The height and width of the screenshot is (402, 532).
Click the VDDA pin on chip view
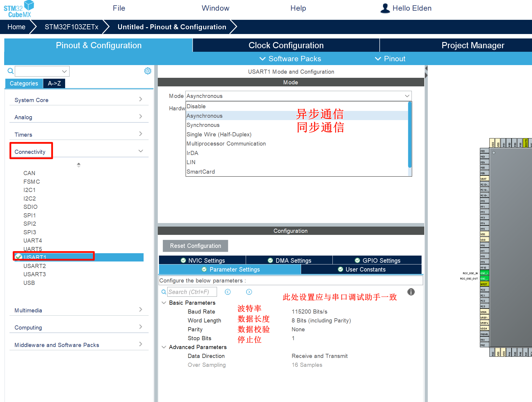484,329
